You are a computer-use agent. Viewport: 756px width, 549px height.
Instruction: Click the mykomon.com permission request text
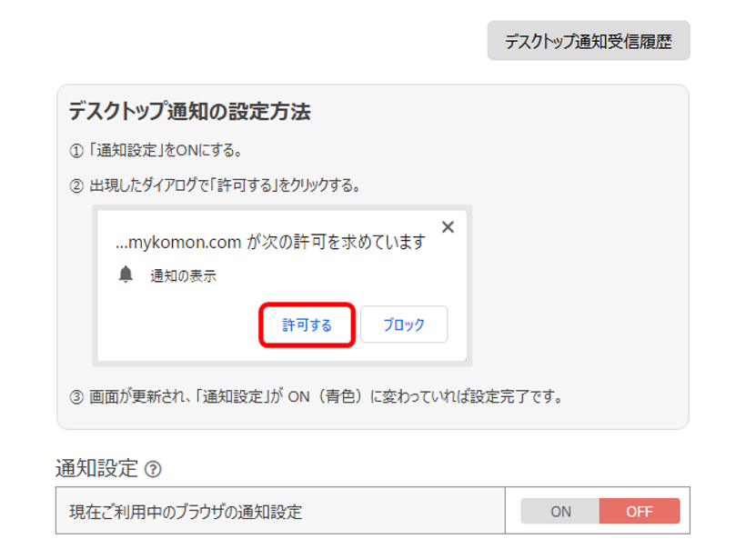270,242
